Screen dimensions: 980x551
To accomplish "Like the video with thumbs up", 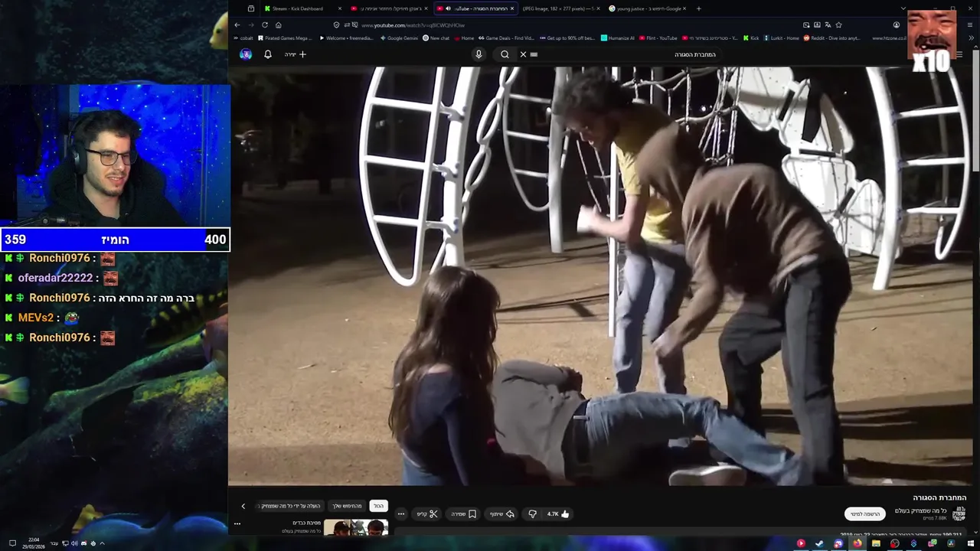I will pyautogui.click(x=559, y=514).
